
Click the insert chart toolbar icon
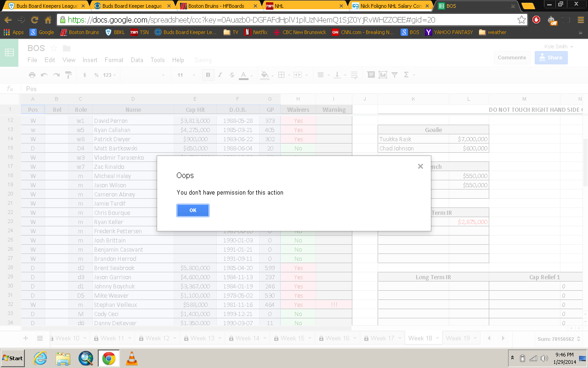pos(383,75)
